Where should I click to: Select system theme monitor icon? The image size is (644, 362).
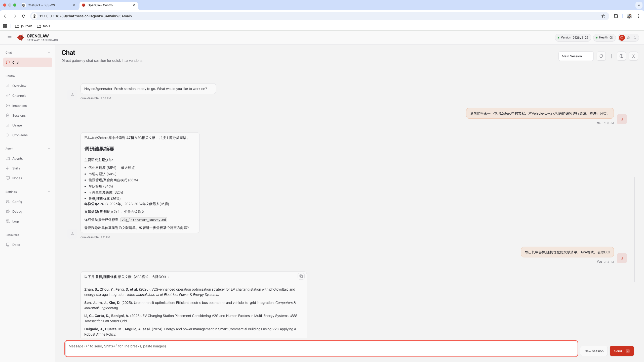click(622, 38)
